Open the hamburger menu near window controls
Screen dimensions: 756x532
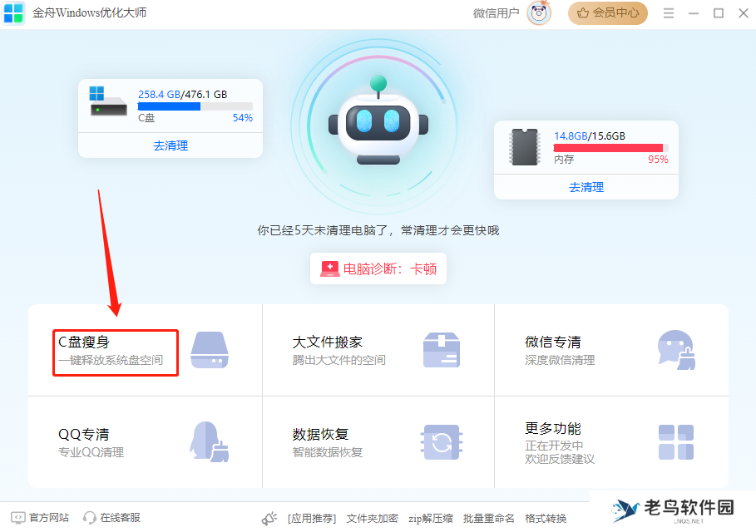pyautogui.click(x=669, y=13)
